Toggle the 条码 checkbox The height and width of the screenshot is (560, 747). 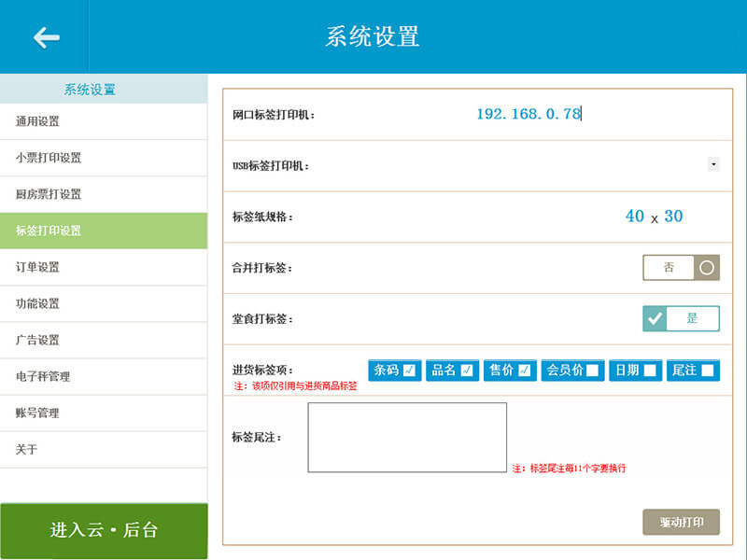coord(409,371)
